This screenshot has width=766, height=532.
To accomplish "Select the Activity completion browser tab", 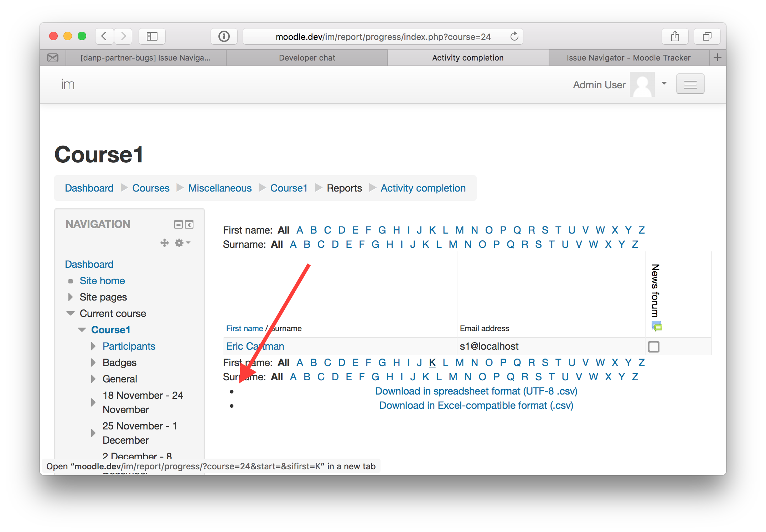I will pos(468,58).
